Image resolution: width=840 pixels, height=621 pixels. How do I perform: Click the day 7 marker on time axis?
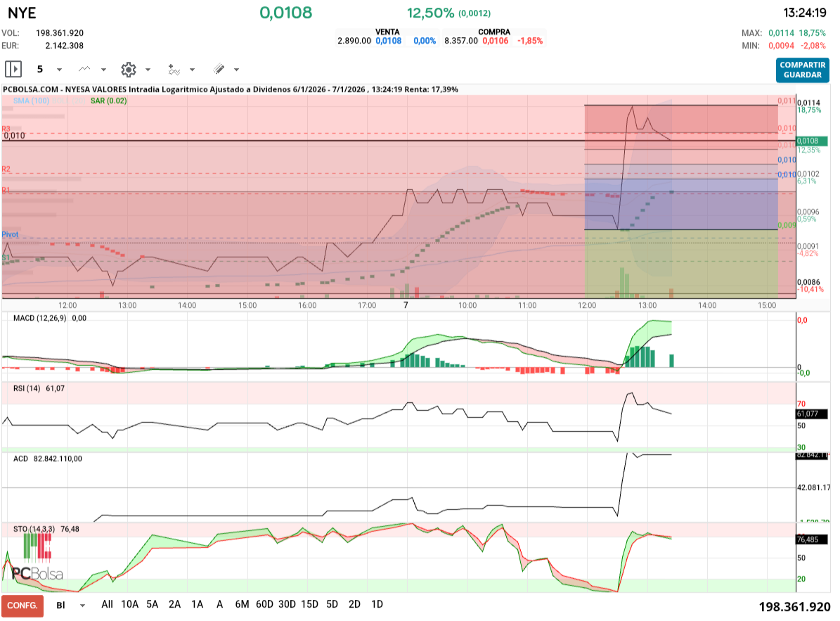406,305
